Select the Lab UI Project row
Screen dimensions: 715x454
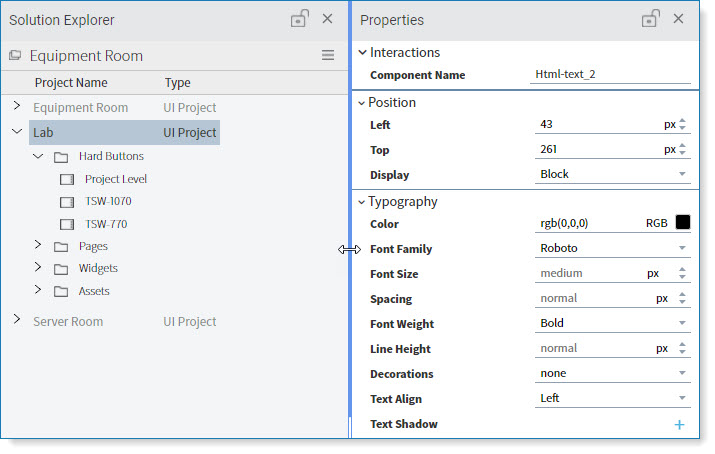coord(124,133)
